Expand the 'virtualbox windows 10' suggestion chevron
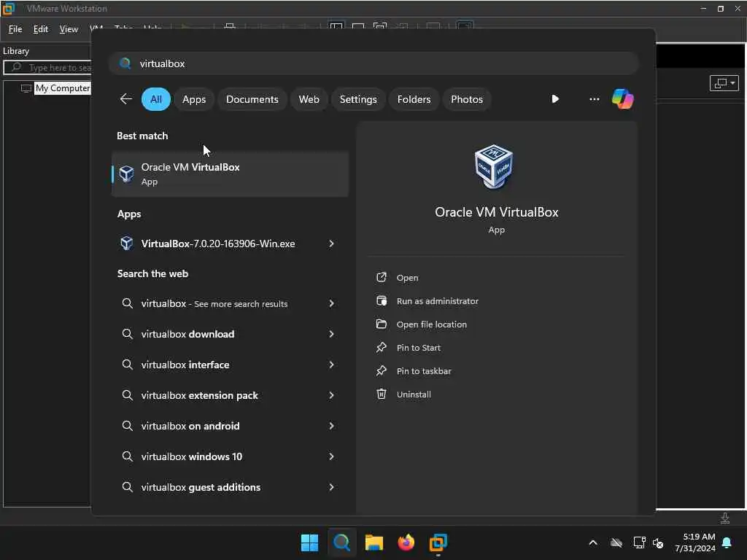747x560 pixels. (x=332, y=456)
